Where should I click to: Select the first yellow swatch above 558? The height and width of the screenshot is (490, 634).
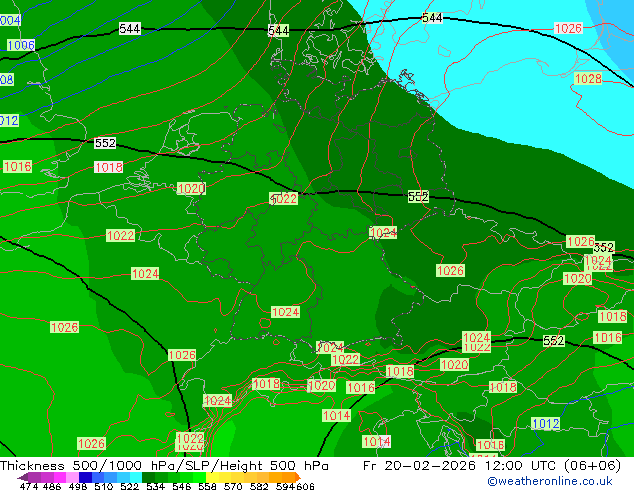pos(212,477)
